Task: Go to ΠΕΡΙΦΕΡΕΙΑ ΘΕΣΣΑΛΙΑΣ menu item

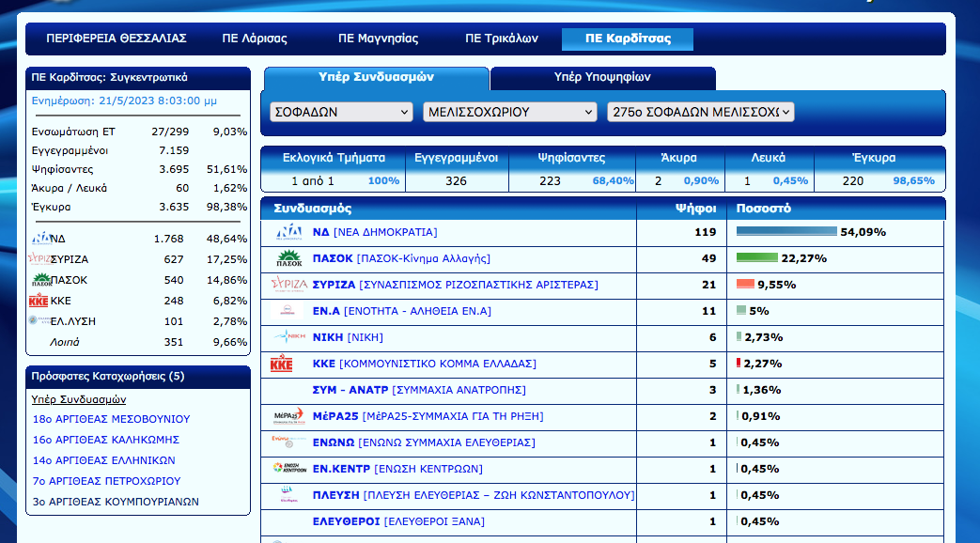Action: point(117,39)
